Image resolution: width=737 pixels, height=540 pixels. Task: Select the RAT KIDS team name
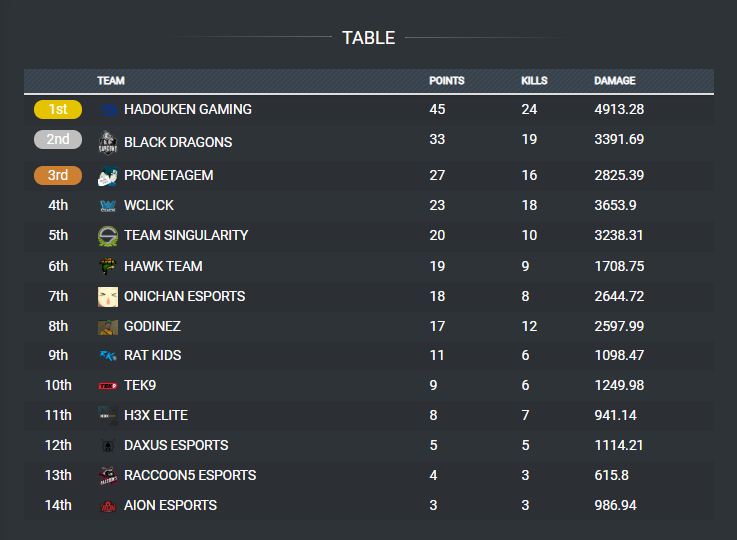pos(152,356)
